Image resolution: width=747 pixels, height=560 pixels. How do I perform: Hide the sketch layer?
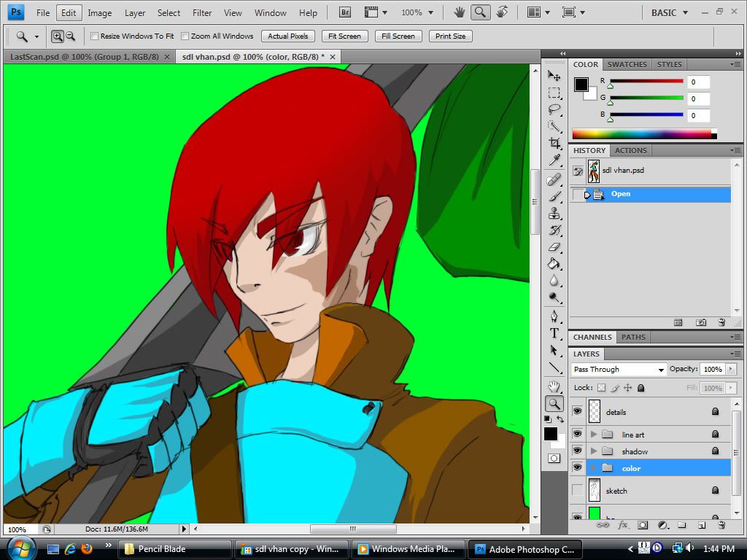coord(577,491)
